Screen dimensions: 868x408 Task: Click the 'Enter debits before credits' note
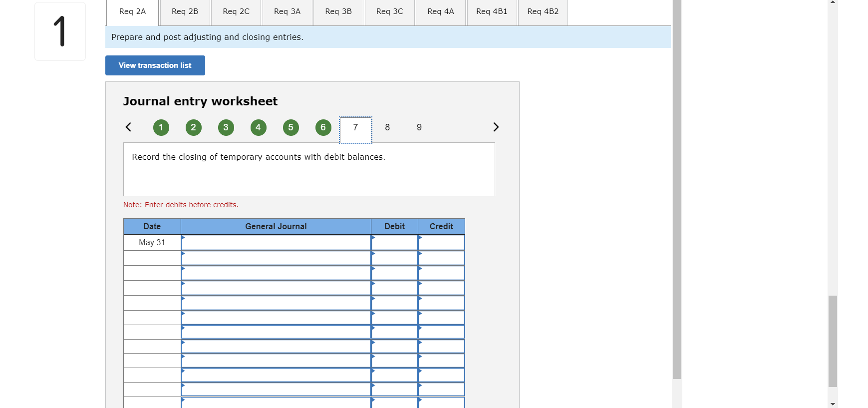(181, 205)
